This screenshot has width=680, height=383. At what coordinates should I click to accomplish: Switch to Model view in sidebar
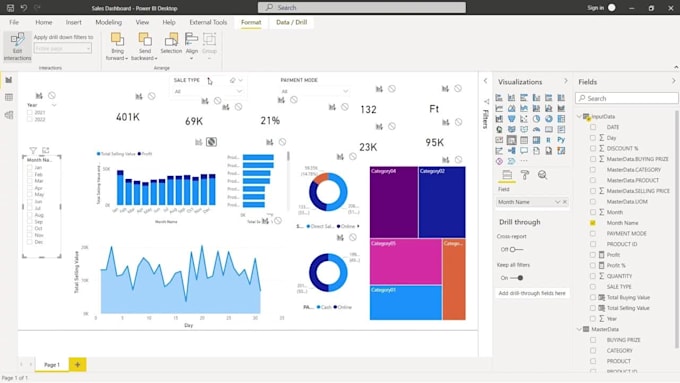pyautogui.click(x=9, y=115)
